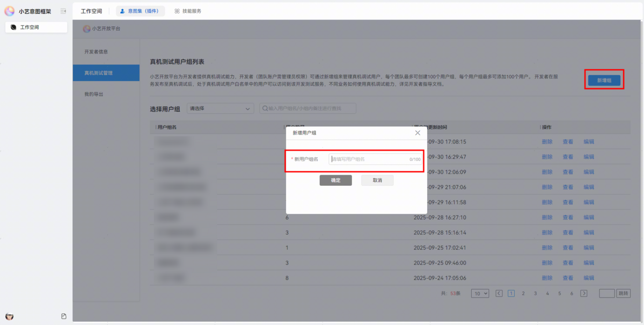The width and height of the screenshot is (644, 325).
Task: Select the 意图集（插件） tab
Action: pos(140,11)
